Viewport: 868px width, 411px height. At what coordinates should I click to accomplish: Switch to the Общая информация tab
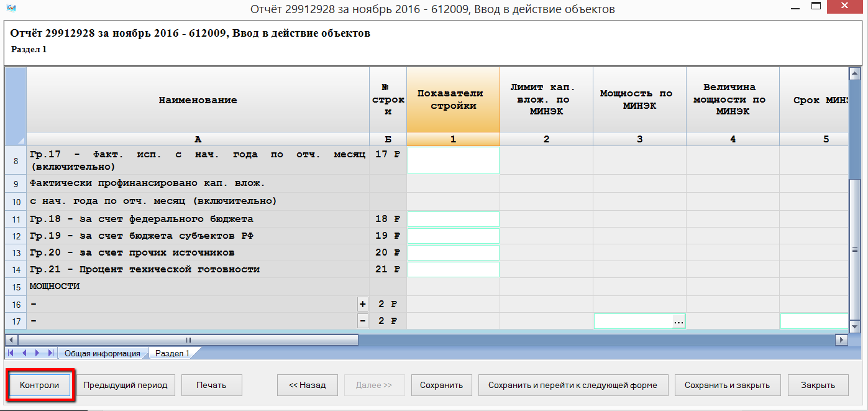coord(103,353)
